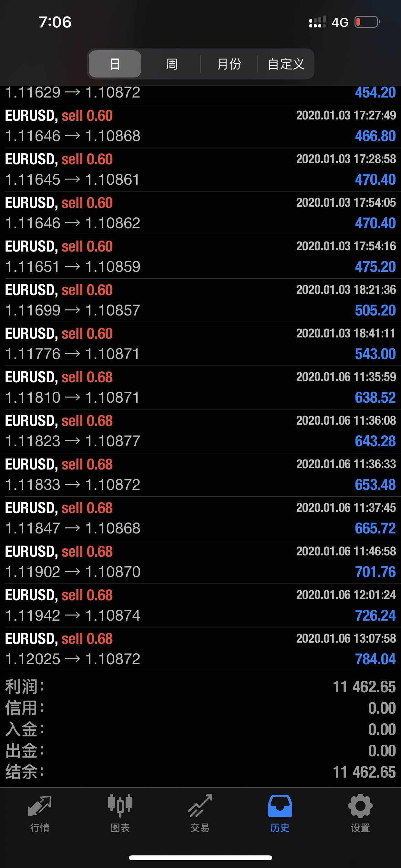Tap the 7:06 clock in status bar
The width and height of the screenshot is (401, 868).
coord(55,22)
